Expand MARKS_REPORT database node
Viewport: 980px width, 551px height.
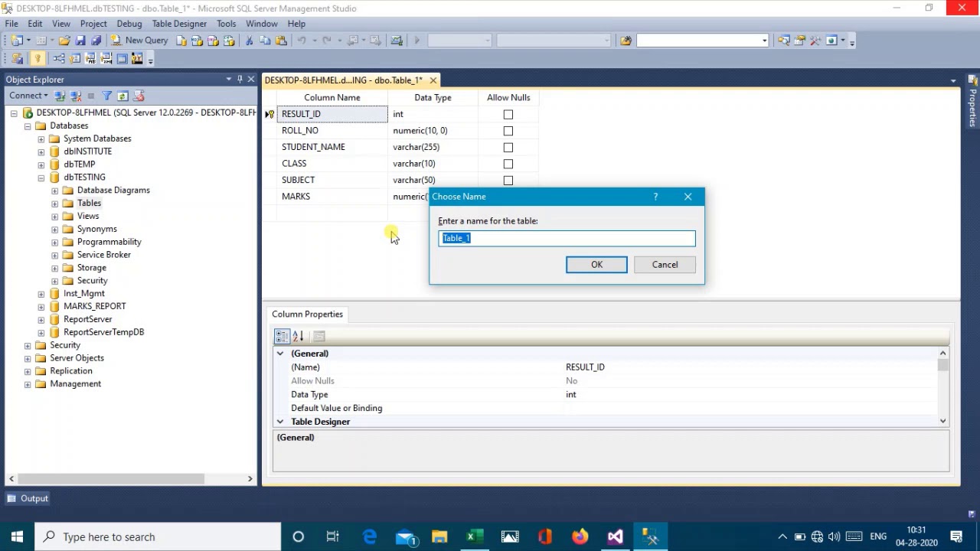tap(41, 306)
